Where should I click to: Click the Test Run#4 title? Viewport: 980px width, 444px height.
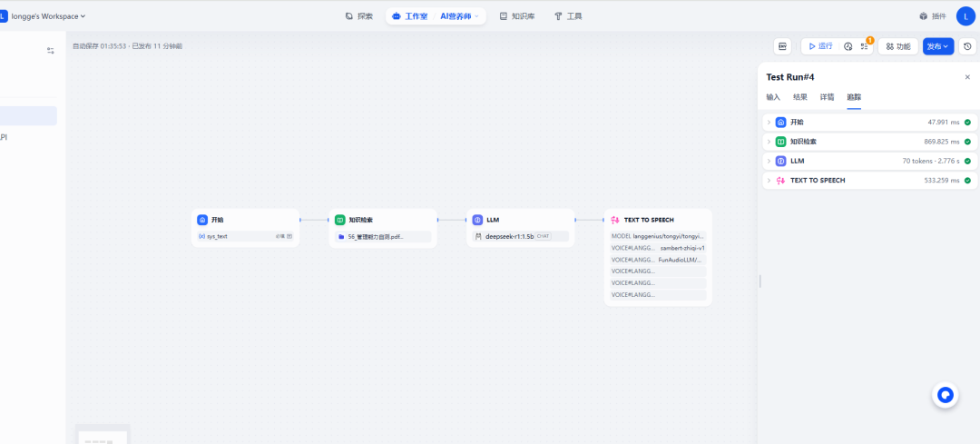coord(790,77)
